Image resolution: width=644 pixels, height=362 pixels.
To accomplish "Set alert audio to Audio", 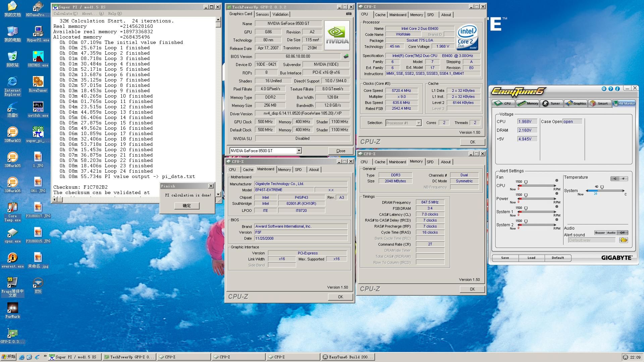I will click(611, 233).
